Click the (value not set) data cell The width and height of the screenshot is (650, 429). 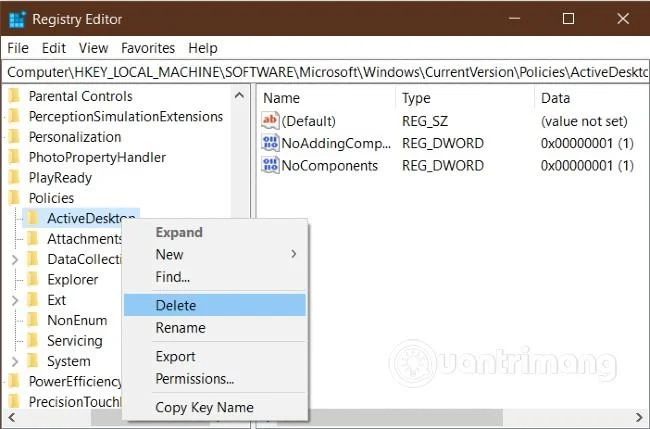[x=584, y=121]
